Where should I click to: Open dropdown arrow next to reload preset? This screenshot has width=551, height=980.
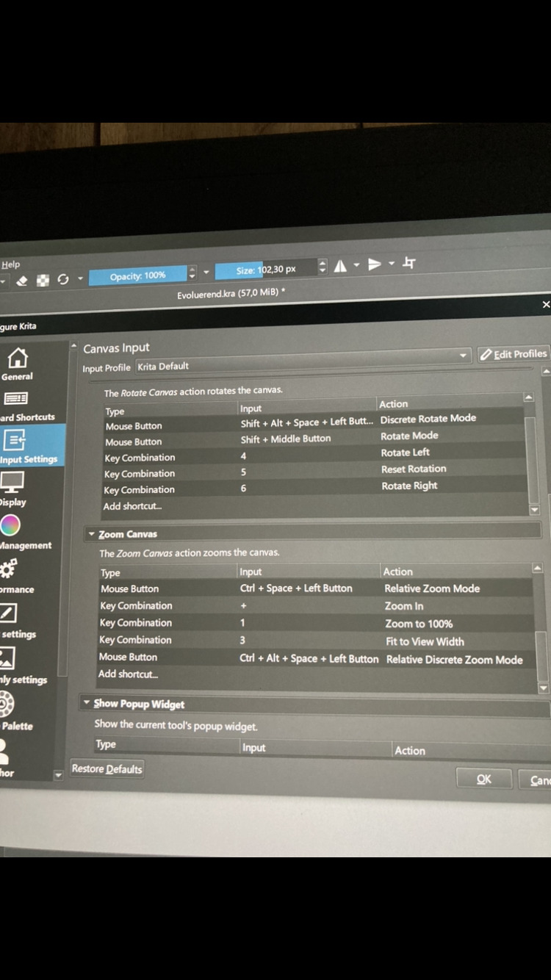(x=79, y=278)
